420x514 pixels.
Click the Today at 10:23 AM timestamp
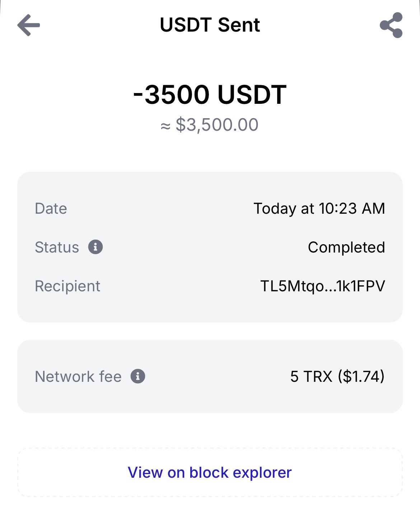tap(319, 209)
